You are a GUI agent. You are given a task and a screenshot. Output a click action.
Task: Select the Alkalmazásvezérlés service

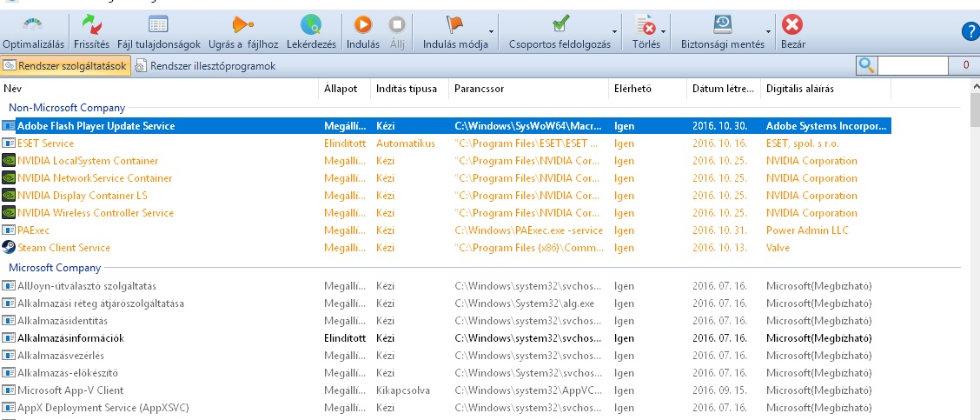point(61,356)
